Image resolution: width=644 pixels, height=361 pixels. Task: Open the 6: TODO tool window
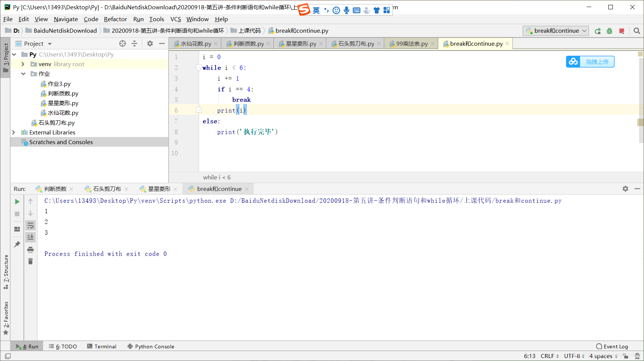(x=63, y=347)
